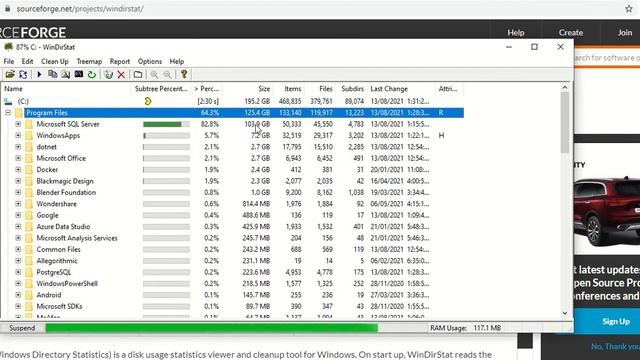Click the lock icon in address bar

point(7,9)
